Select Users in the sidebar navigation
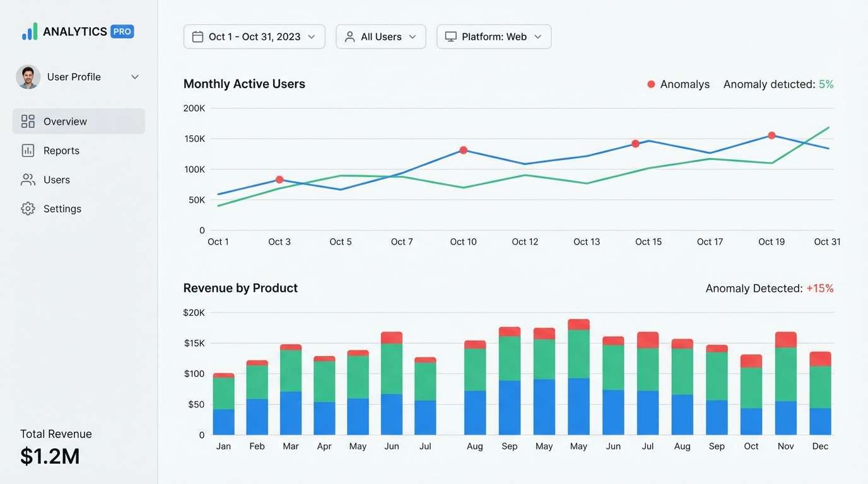Screen dimensions: 868x484 click(57, 179)
